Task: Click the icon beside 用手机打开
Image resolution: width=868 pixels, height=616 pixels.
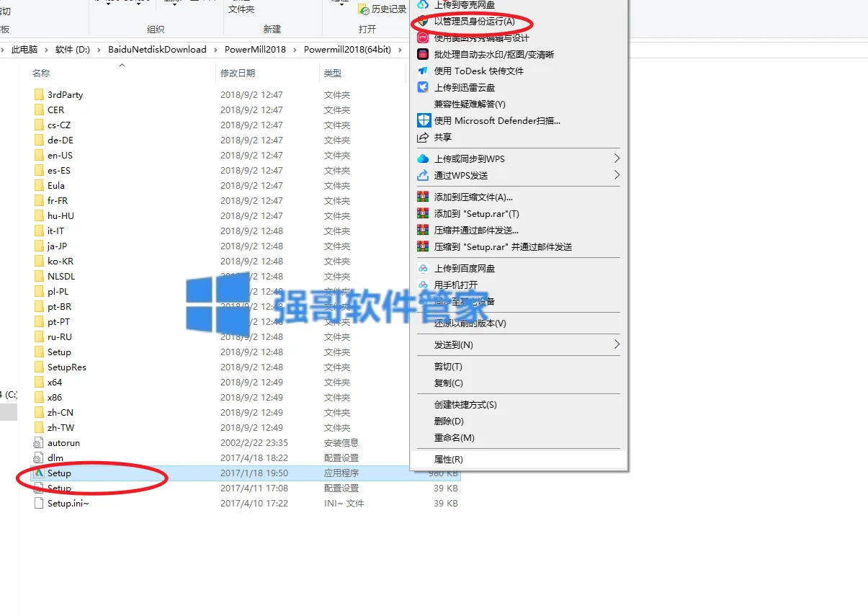Action: pos(423,285)
